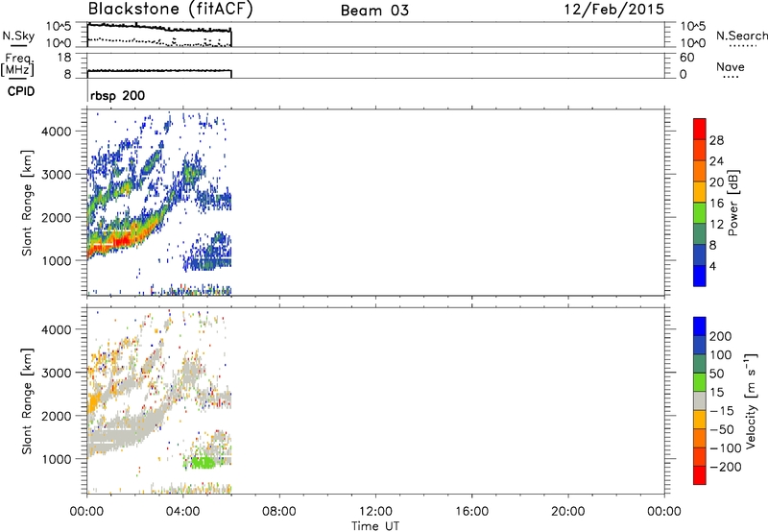Click the 200 tick label on the velocity colorbar
The image size is (768, 532).
click(x=721, y=336)
